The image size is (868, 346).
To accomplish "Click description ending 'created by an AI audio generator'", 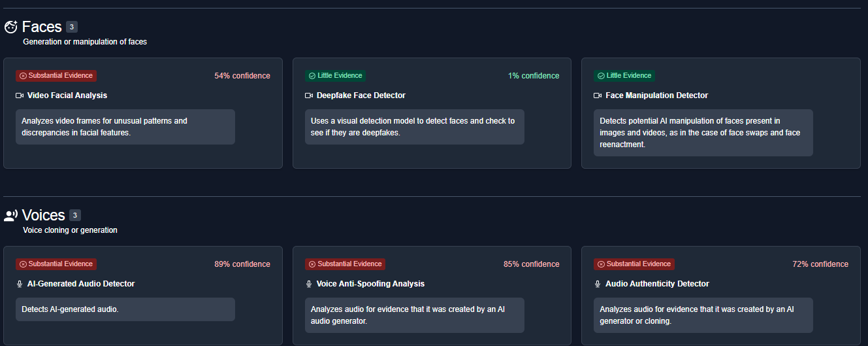I will (414, 315).
